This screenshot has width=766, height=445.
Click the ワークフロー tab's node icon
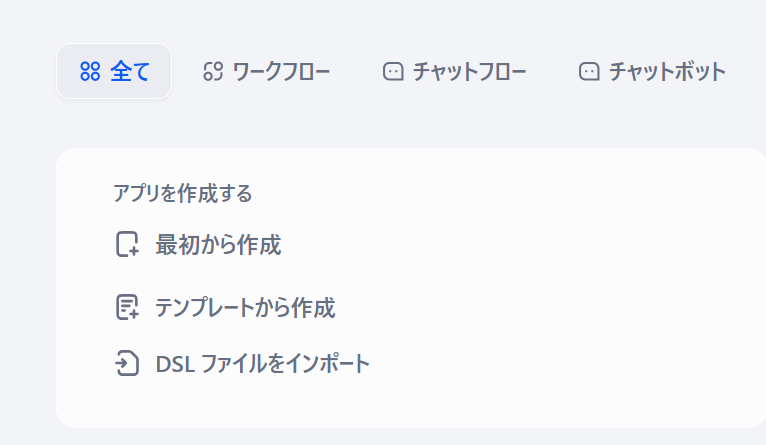[212, 71]
